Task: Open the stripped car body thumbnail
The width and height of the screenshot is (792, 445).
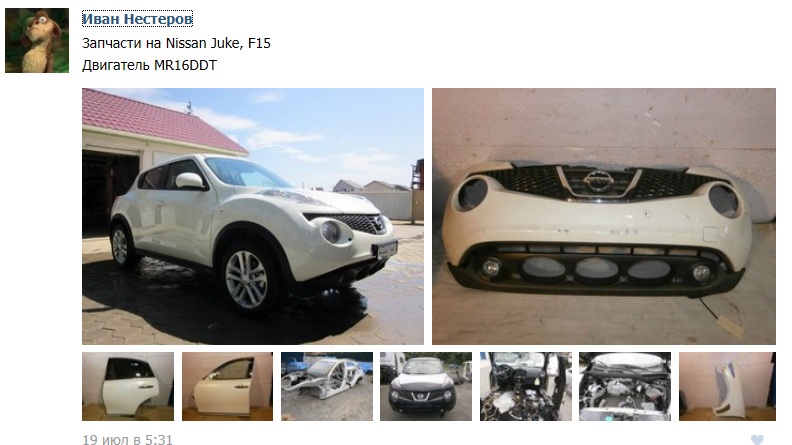Action: point(327,386)
